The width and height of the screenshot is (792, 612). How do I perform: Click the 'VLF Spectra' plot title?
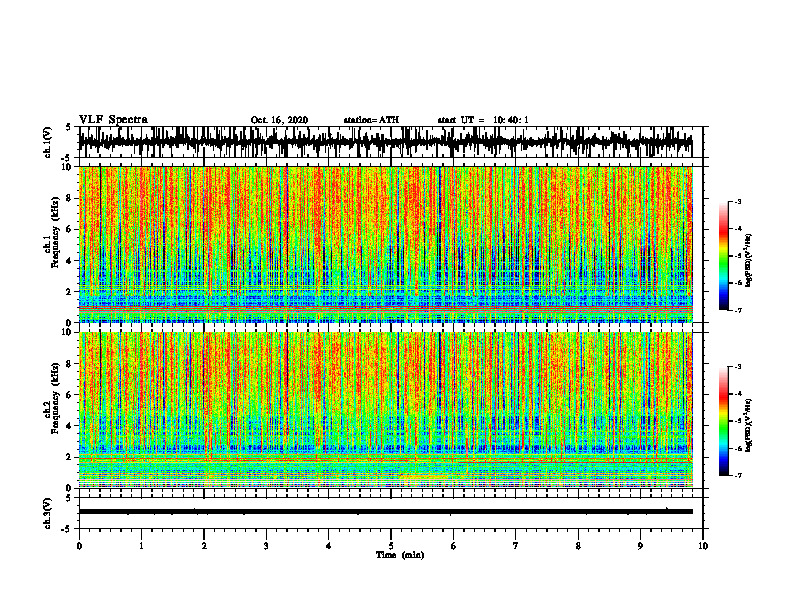click(x=113, y=120)
